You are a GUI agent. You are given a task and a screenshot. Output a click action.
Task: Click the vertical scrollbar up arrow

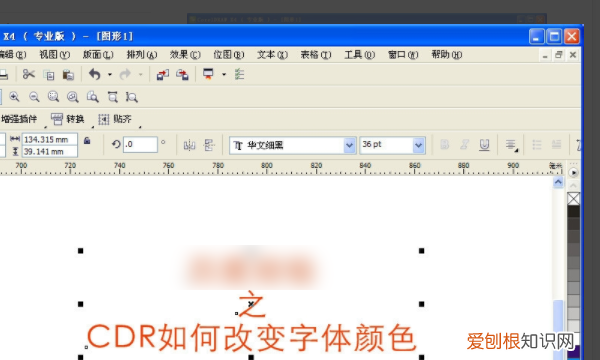(558, 182)
